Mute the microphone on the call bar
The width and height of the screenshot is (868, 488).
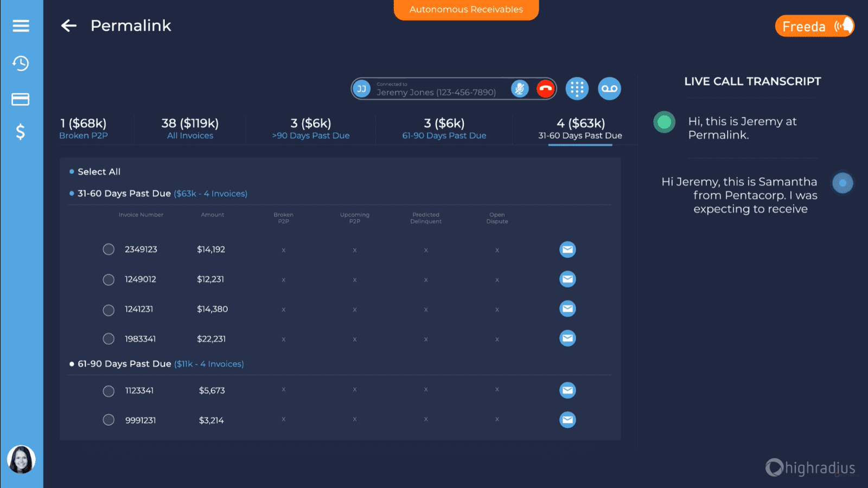[520, 88]
